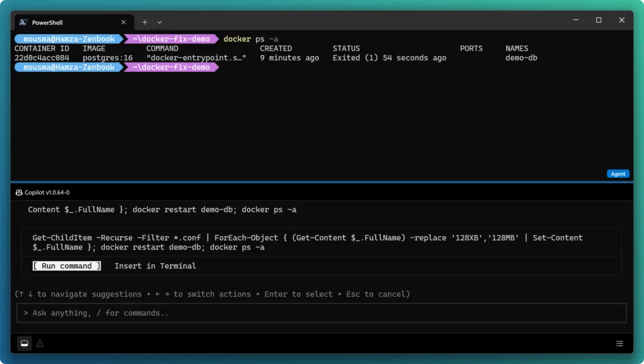Open a new terminal tab
The width and height of the screenshot is (644, 364).
[x=145, y=22]
